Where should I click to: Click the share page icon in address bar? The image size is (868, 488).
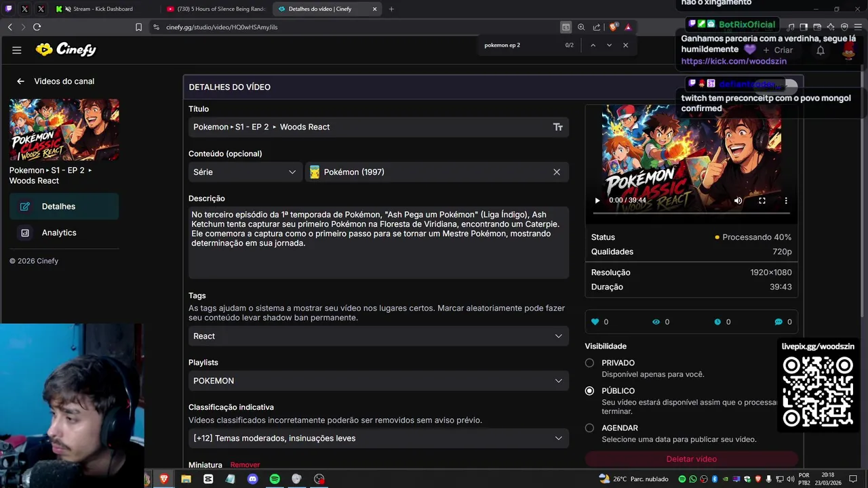(x=597, y=27)
